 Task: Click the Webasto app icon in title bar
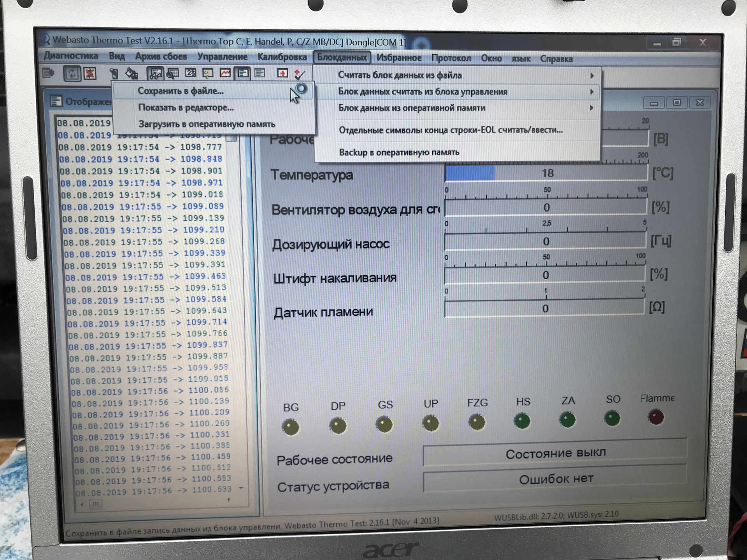45,39
